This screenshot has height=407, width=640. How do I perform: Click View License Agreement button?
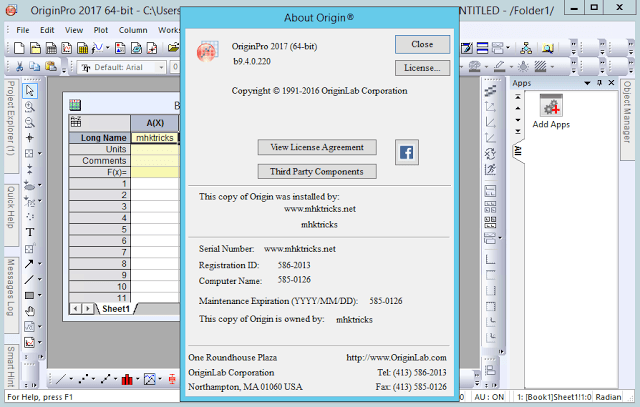(x=317, y=147)
